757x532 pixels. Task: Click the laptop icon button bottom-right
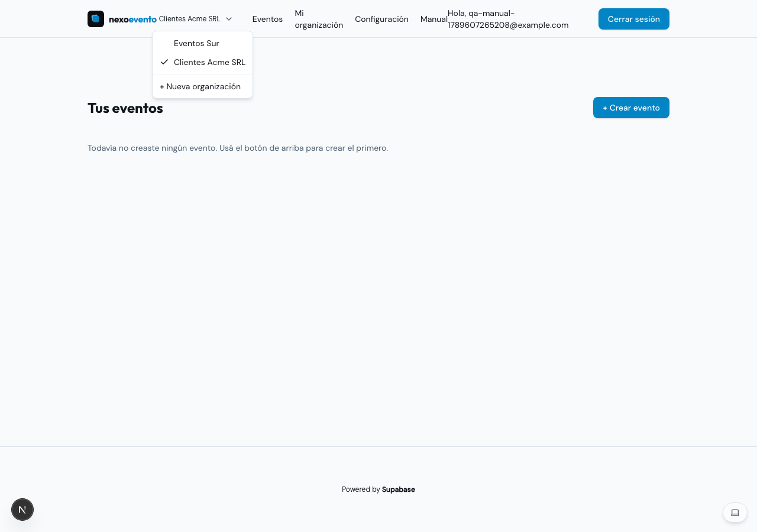[x=735, y=512]
